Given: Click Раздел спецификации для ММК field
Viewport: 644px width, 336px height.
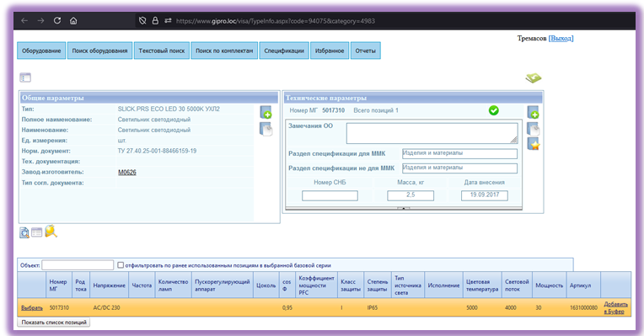Looking at the screenshot, I should (459, 153).
